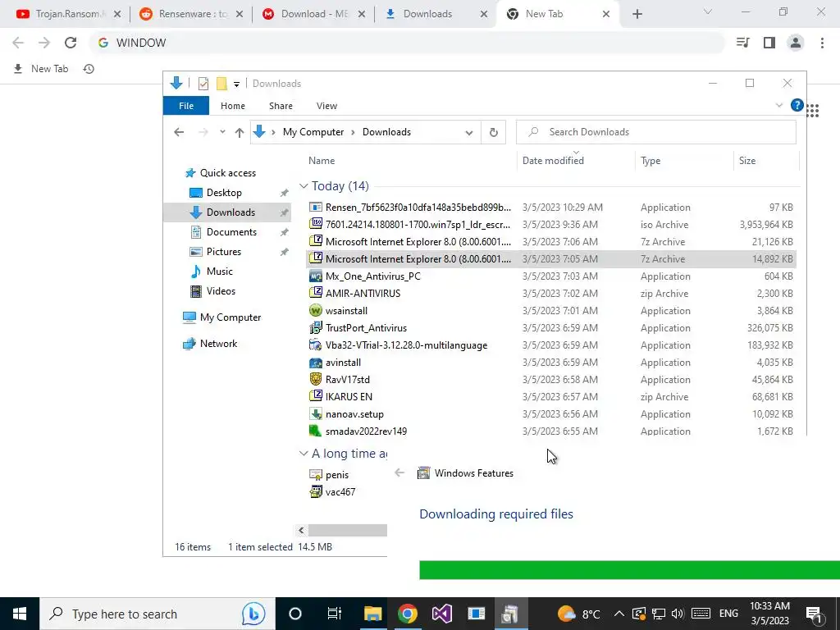The image size is (840, 630).
Task: Open Properties icon in Explorer title bar
Action: [203, 84]
